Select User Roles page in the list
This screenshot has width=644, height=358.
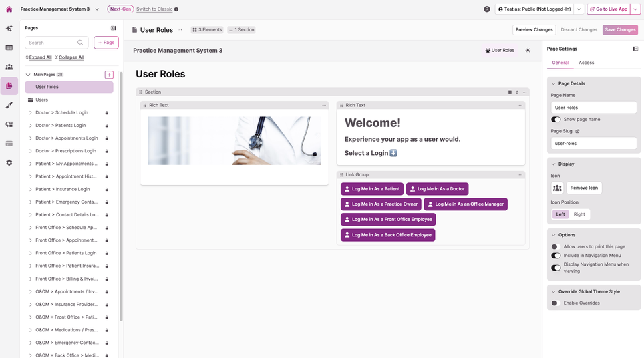tap(69, 87)
